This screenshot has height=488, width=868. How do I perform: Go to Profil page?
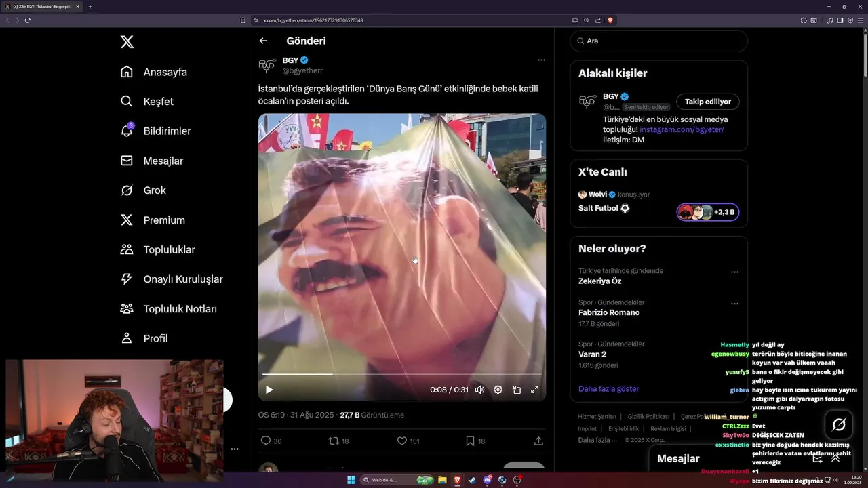144,338
